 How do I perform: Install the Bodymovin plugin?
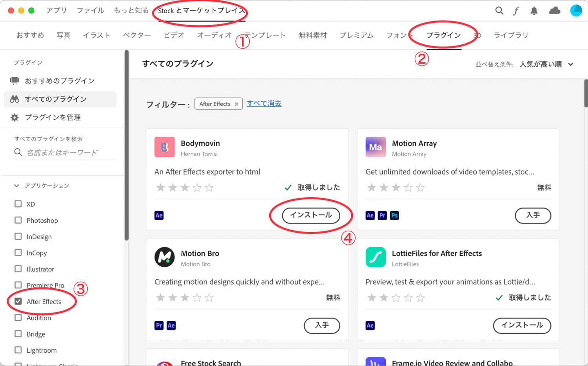tap(311, 215)
